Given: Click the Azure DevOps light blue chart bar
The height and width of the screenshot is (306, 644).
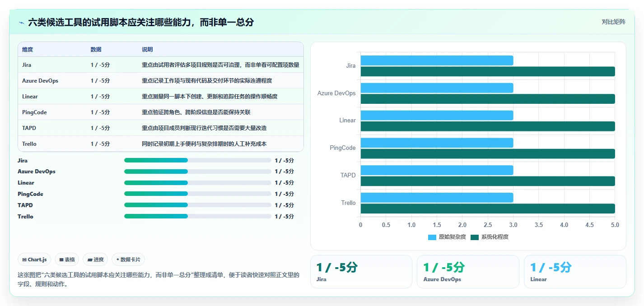Looking at the screenshot, I should (437, 88).
